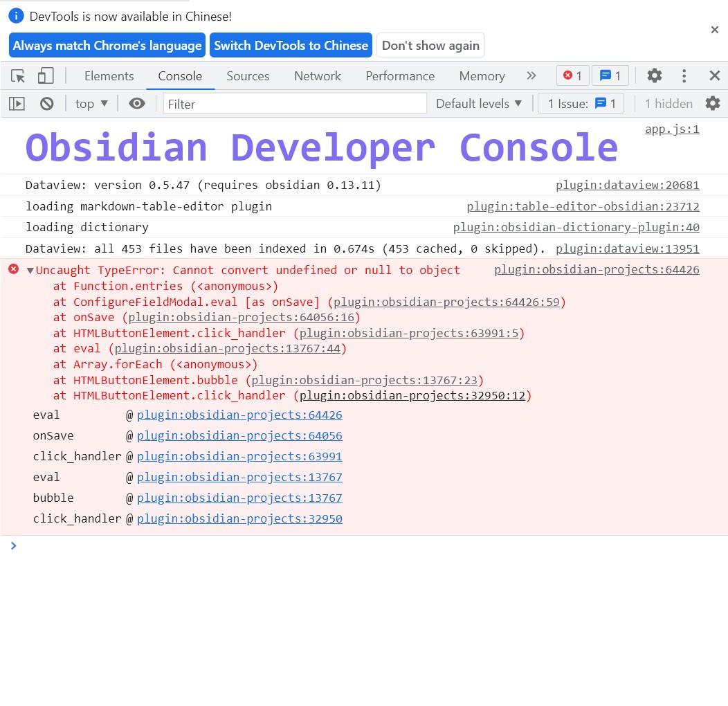The image size is (728, 706).
Task: Open the console settings gear beside '1 hidden'
Action: pos(713,102)
